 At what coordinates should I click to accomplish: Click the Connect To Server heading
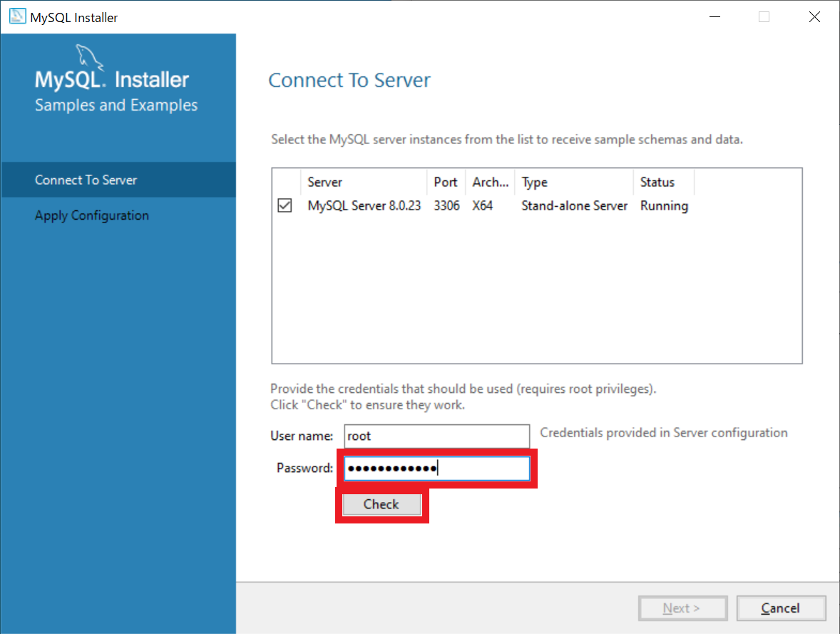point(349,81)
